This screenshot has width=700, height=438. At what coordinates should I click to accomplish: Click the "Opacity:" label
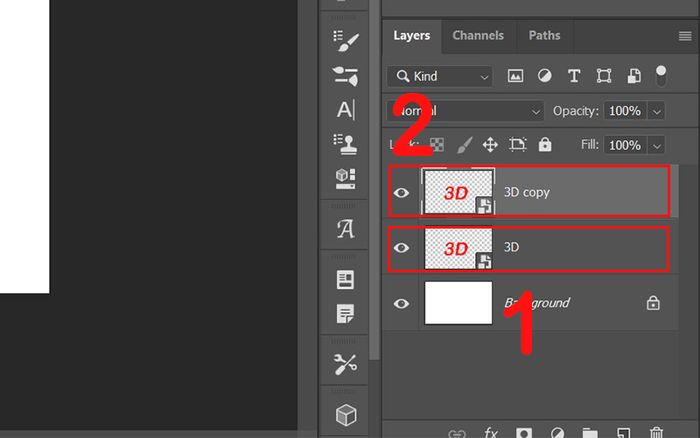(x=575, y=111)
